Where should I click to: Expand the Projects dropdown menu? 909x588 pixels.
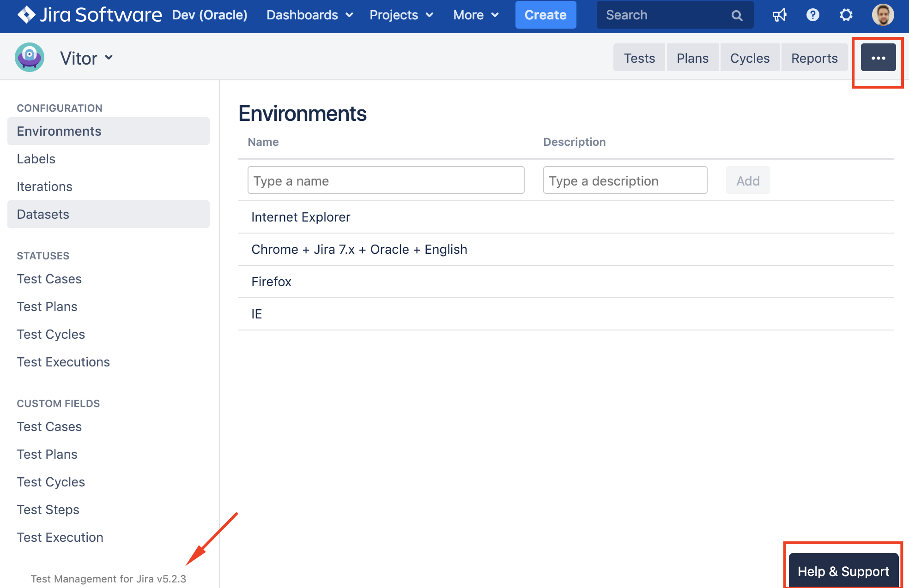[401, 15]
